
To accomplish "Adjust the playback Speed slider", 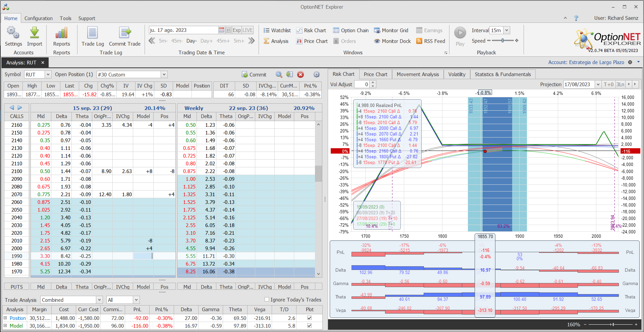I will [x=502, y=41].
